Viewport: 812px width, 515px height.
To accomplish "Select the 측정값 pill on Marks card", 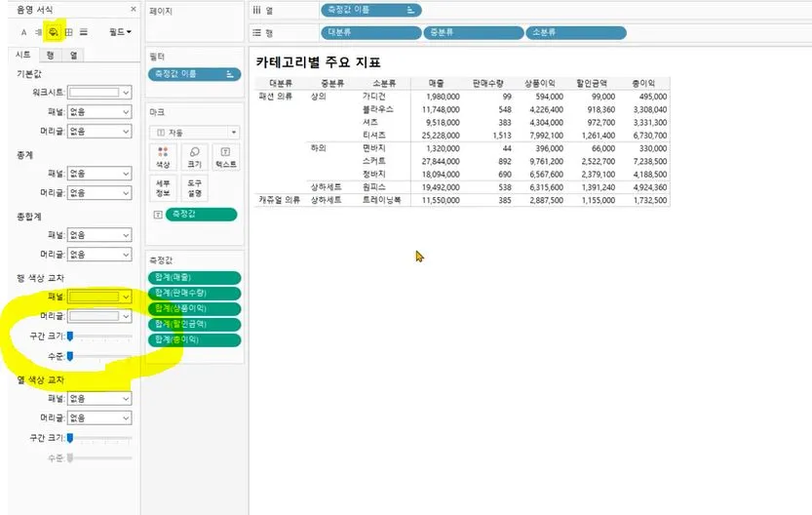I will click(x=201, y=215).
